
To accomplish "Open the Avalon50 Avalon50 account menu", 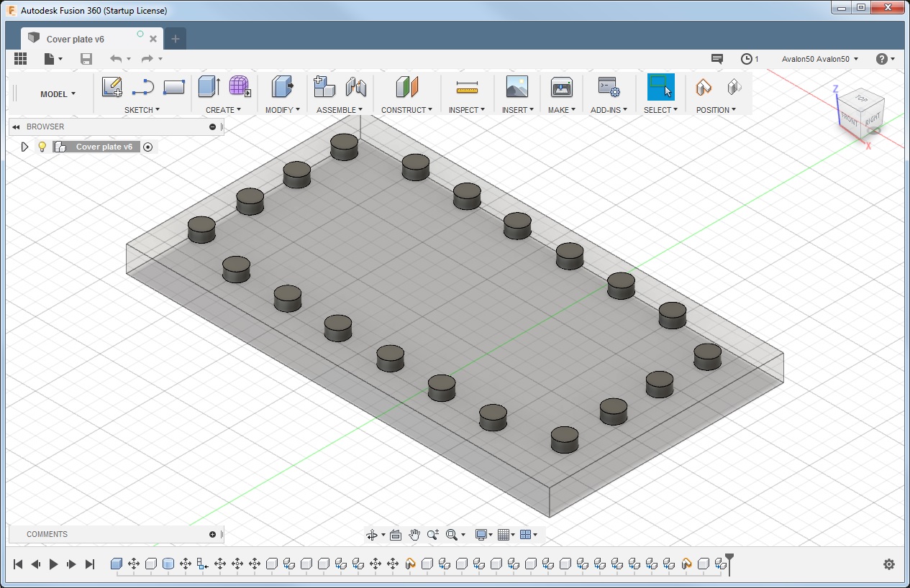I will 820,59.
